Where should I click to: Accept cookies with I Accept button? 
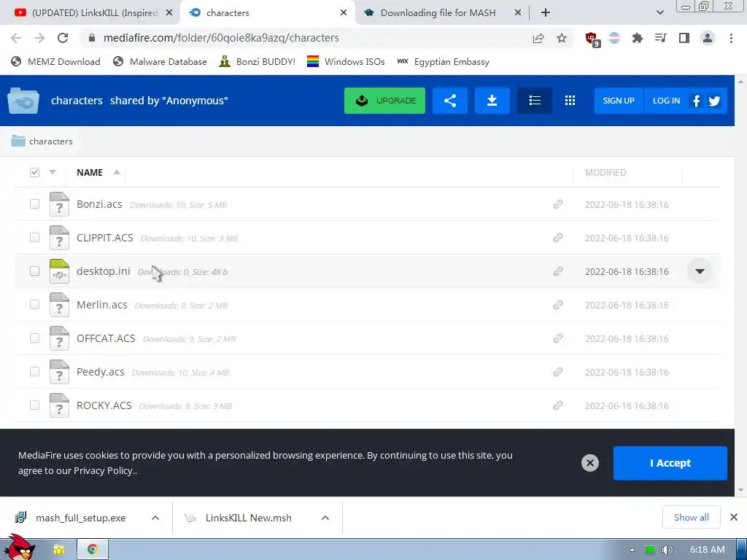tap(670, 463)
